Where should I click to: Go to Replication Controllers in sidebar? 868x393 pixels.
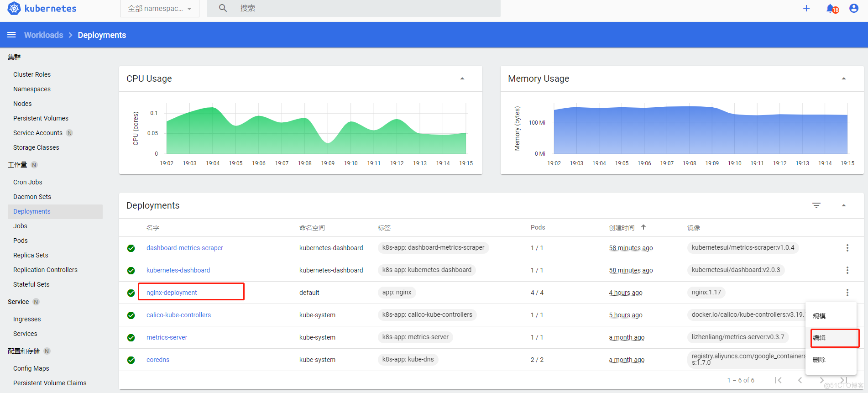[45, 270]
